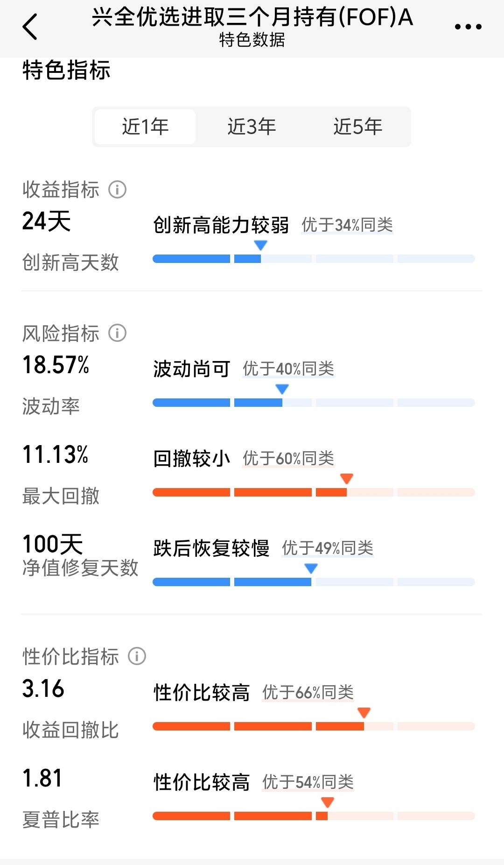Tap the 优于49%同类 link
Image resolution: width=504 pixels, height=865 pixels.
328,548
